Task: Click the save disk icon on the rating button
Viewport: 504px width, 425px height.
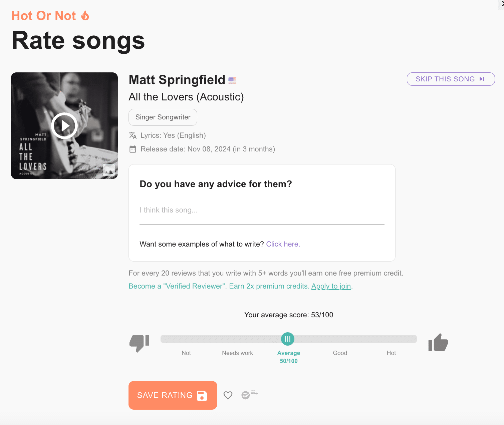Action: [201, 395]
